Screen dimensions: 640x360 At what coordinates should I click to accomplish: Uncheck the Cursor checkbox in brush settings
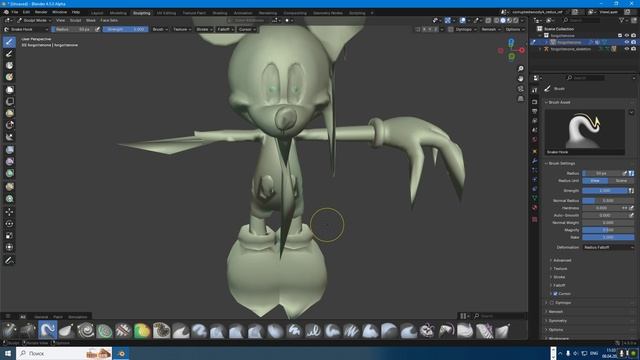(555, 294)
